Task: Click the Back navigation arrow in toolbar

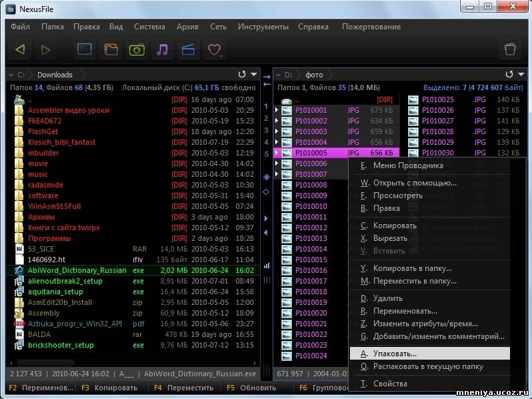Action: click(x=20, y=49)
